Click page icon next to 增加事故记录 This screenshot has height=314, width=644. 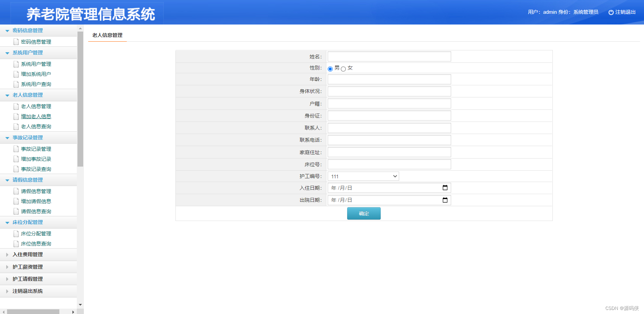click(16, 159)
